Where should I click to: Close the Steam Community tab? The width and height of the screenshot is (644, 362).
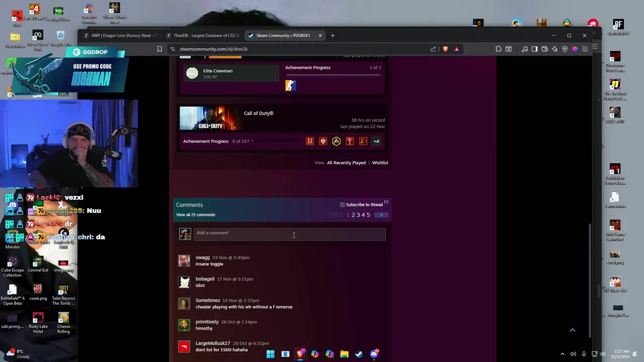point(320,35)
